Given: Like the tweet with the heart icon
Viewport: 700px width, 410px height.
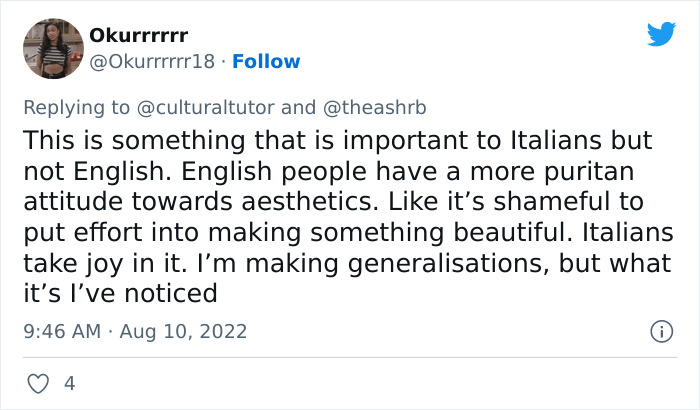Looking at the screenshot, I should pos(39,383).
